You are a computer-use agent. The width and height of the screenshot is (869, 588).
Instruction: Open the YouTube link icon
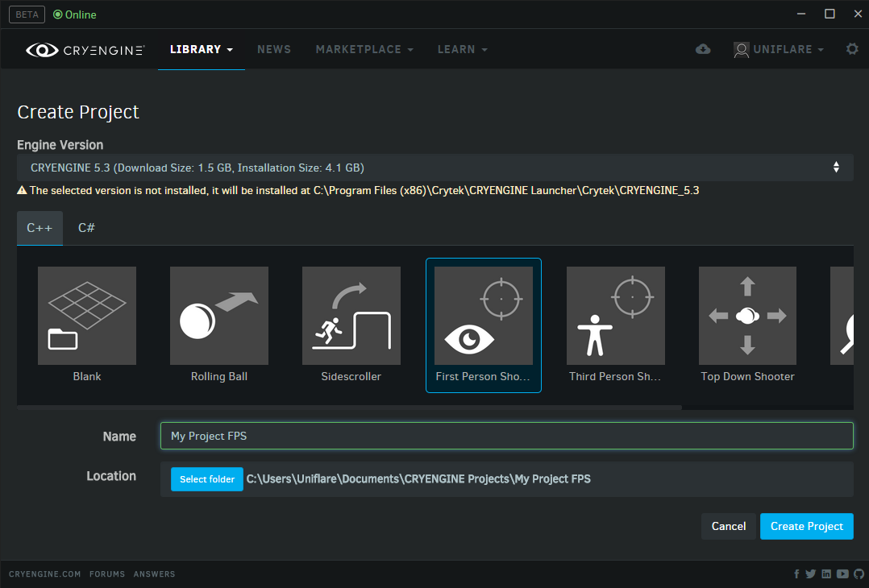click(842, 574)
